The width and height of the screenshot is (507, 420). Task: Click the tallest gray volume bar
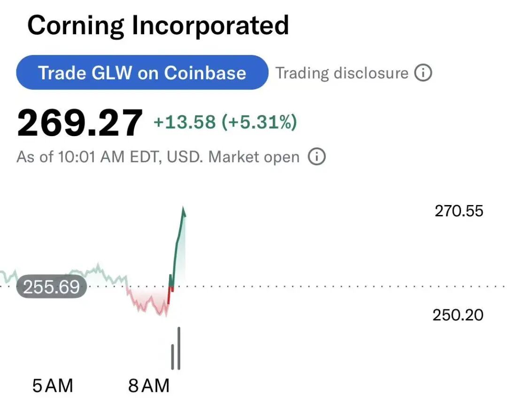point(179,348)
